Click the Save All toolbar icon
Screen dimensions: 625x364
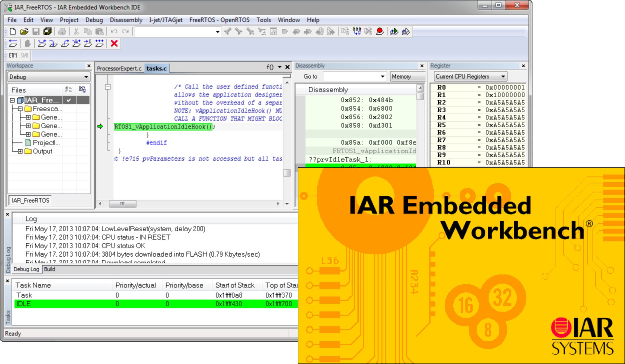(47, 31)
